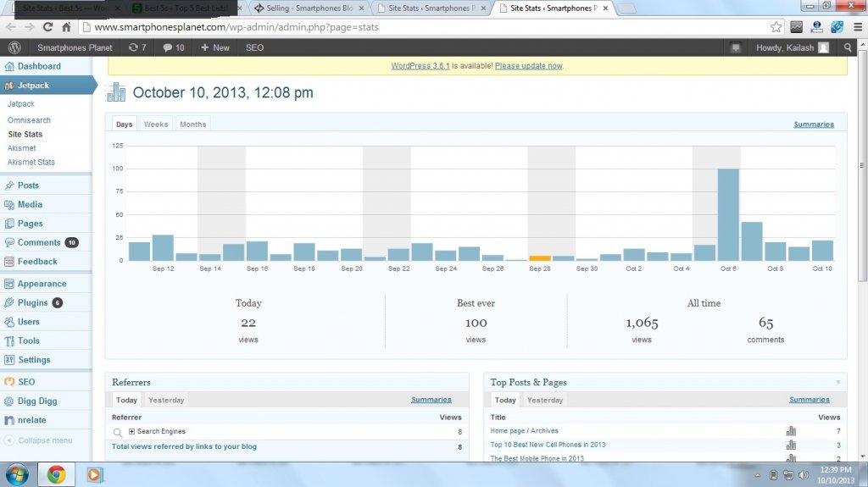Click the orange Sep 28 chart bar
The height and width of the screenshot is (487, 868).
[x=540, y=257]
